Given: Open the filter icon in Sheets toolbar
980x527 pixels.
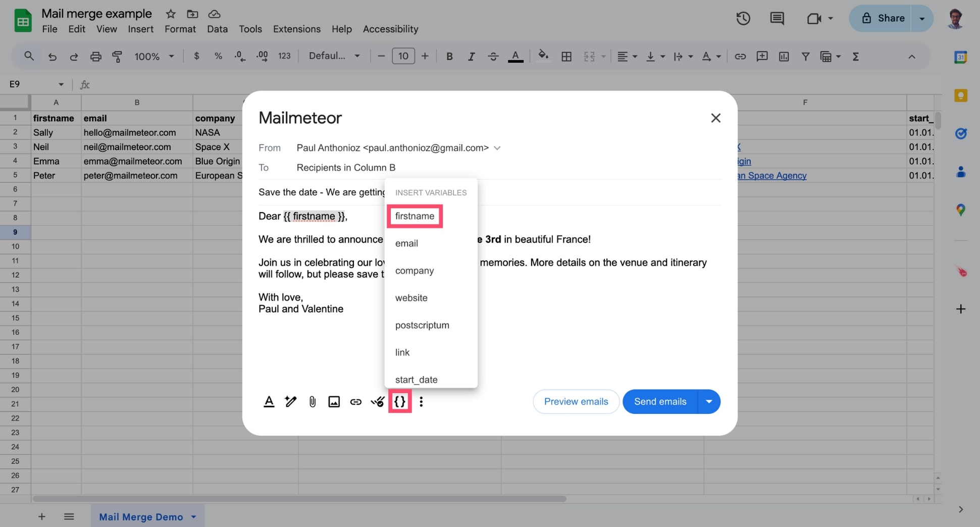Looking at the screenshot, I should [806, 56].
